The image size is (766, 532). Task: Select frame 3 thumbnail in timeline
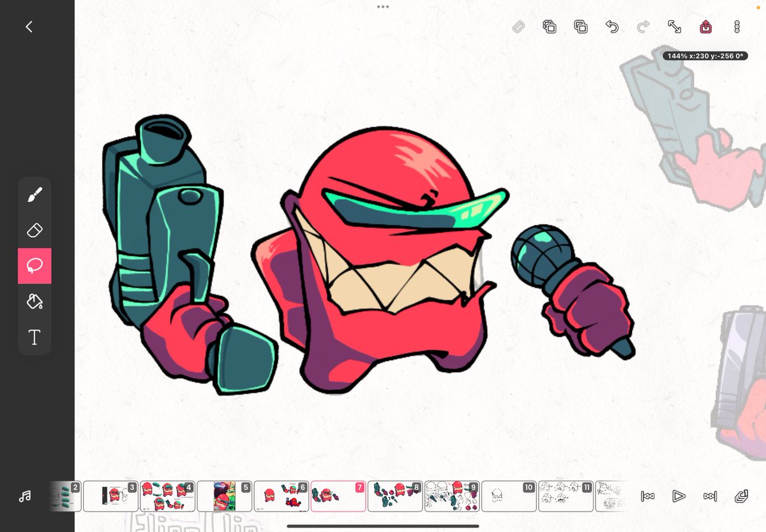tap(110, 496)
